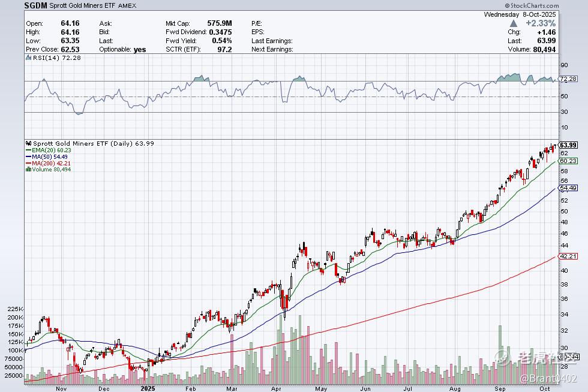Click the 25000 volume axis label
This screenshot has width=588, height=392.
click(13, 375)
